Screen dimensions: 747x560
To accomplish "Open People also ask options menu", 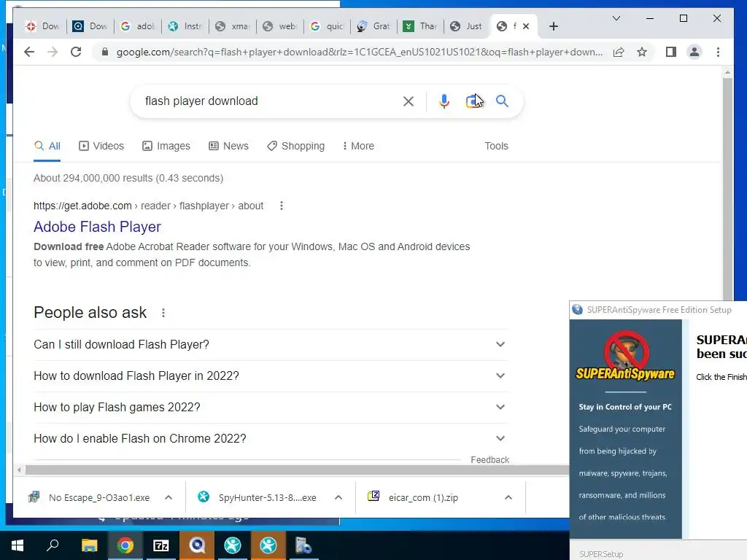I will 163,313.
